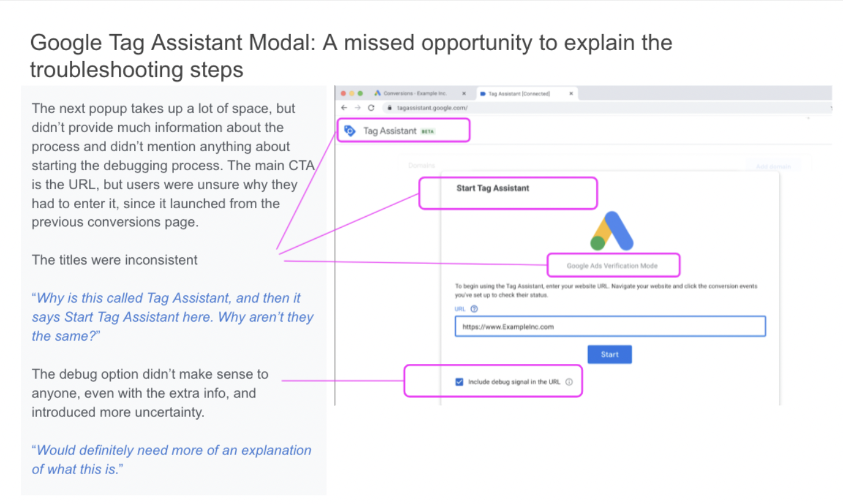This screenshot has width=843, height=504.
Task: Click the browser forward arrow
Action: pyautogui.click(x=357, y=107)
